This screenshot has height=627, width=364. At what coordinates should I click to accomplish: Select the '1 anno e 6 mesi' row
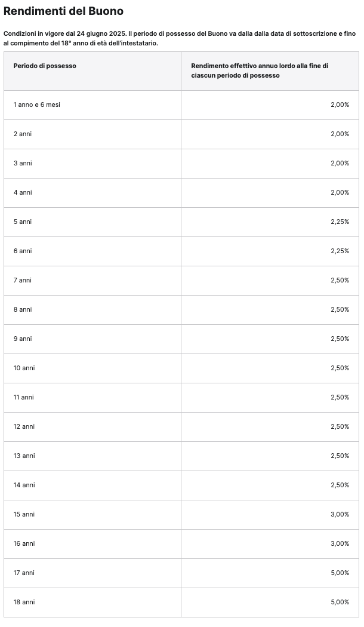tap(37, 105)
